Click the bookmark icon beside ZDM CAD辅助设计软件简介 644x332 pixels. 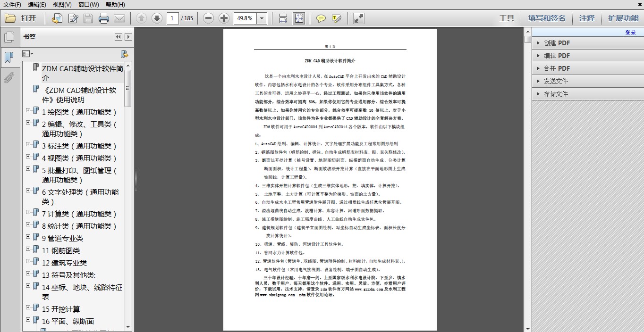pyautogui.click(x=35, y=67)
